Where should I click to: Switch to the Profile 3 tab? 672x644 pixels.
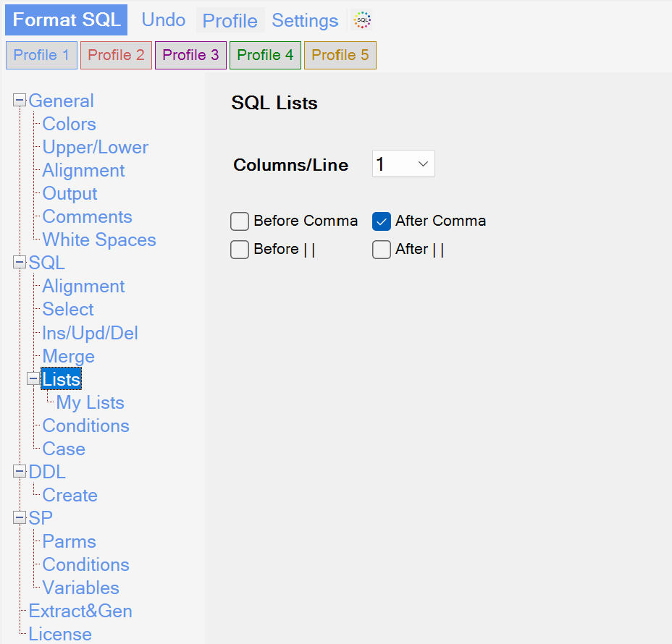tap(190, 55)
